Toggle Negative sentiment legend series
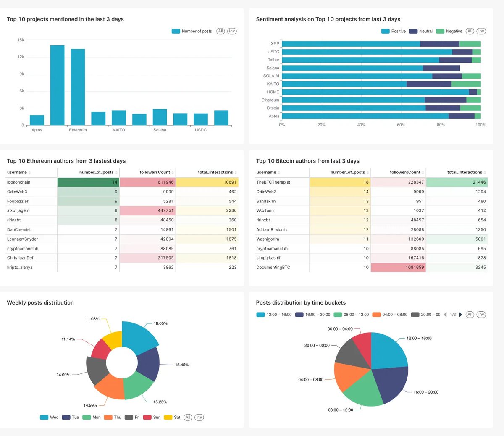The height and width of the screenshot is (436, 504). (x=449, y=31)
